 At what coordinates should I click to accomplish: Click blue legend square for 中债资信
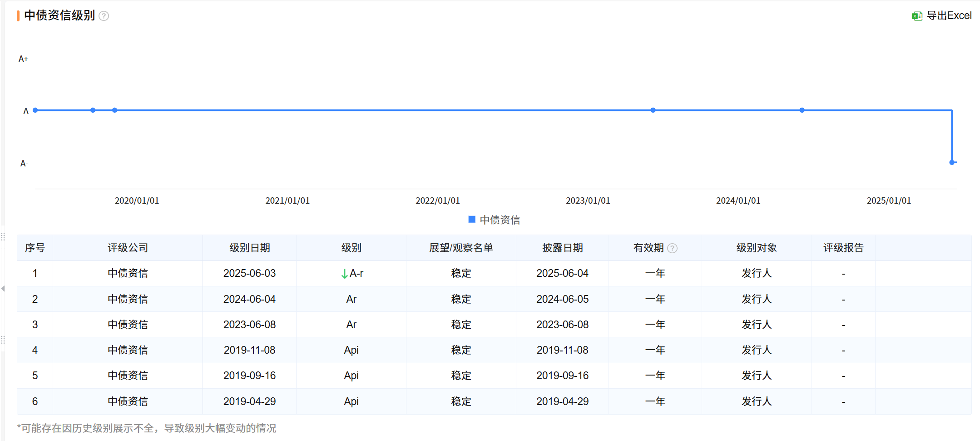472,220
